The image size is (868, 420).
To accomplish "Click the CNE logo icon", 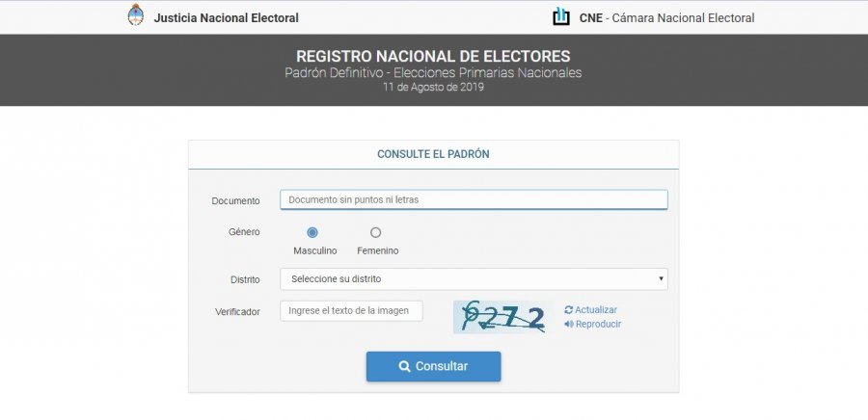I will (x=560, y=16).
